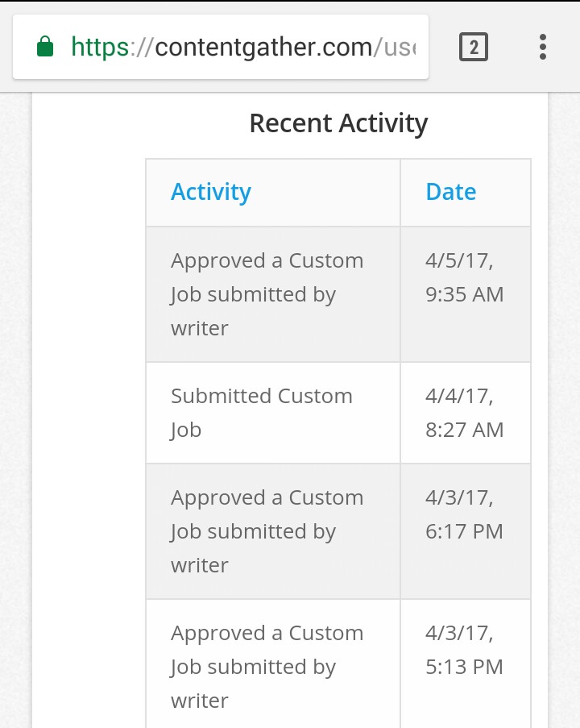Select the 4/5/17 approved custom job activity

click(267, 294)
